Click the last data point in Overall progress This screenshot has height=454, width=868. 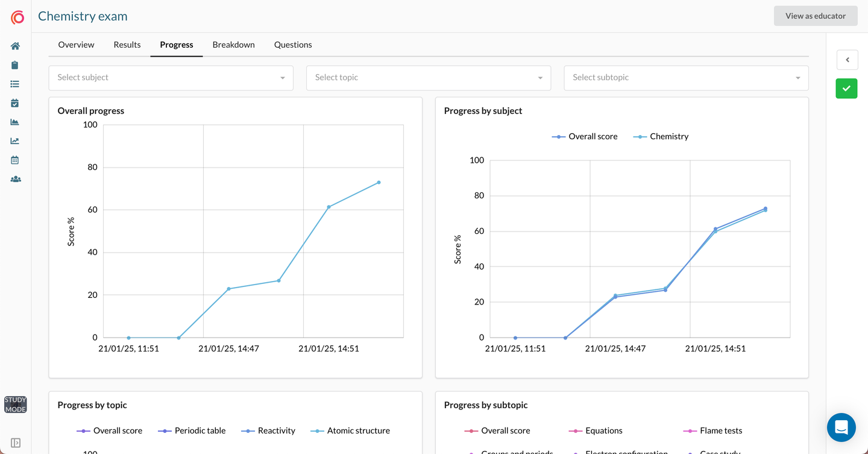pyautogui.click(x=379, y=182)
